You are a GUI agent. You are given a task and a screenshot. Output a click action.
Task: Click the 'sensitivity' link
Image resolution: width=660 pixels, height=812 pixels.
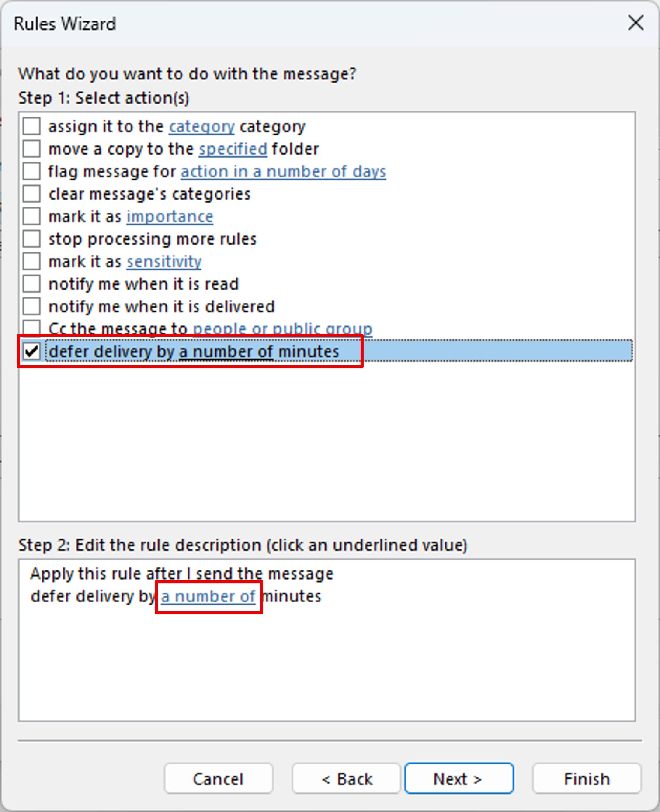[x=164, y=262]
